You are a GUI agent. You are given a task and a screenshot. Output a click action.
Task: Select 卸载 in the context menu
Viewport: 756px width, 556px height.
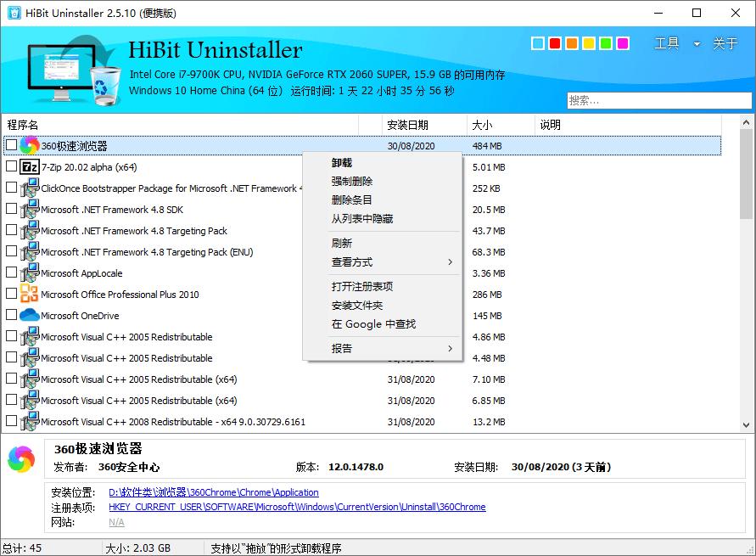coord(342,163)
